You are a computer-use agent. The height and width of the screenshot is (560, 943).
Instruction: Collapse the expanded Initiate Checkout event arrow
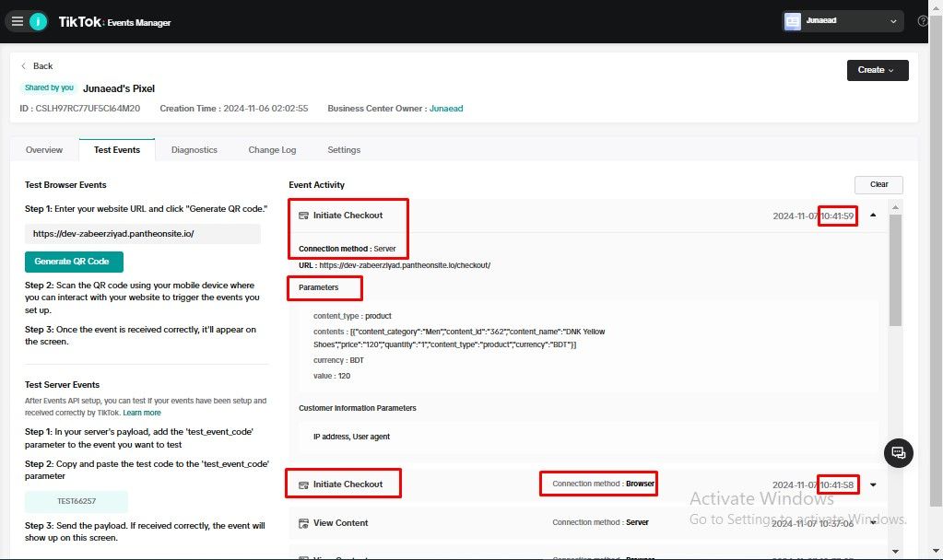pos(873,216)
